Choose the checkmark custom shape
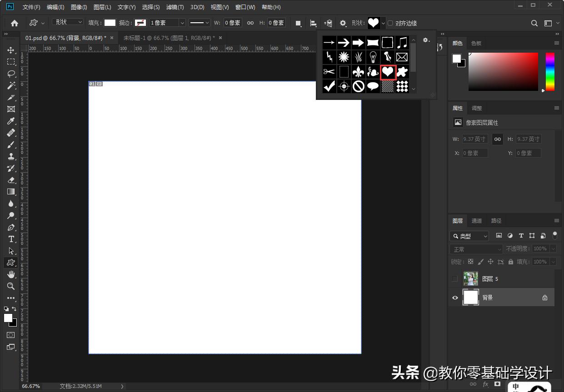 tap(329, 86)
